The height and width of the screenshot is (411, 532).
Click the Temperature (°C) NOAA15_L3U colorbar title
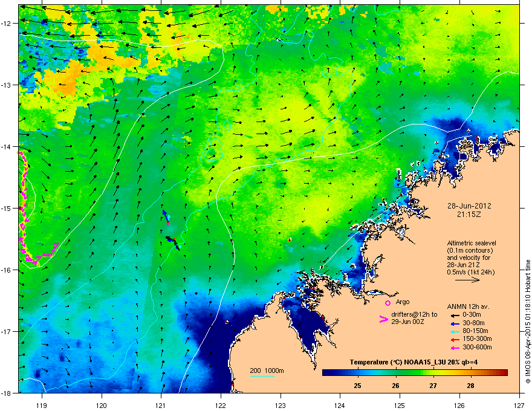[x=414, y=362]
